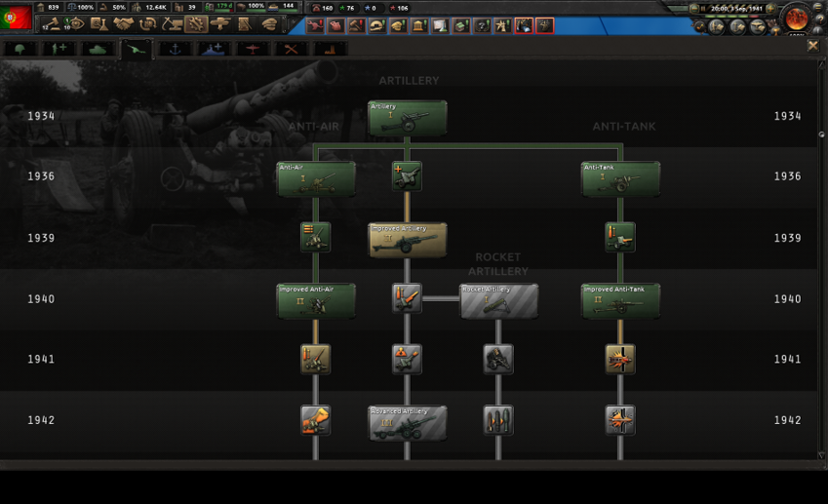The width and height of the screenshot is (828, 504).
Task: Select the Industry factory research tab
Action: pyautogui.click(x=330, y=49)
